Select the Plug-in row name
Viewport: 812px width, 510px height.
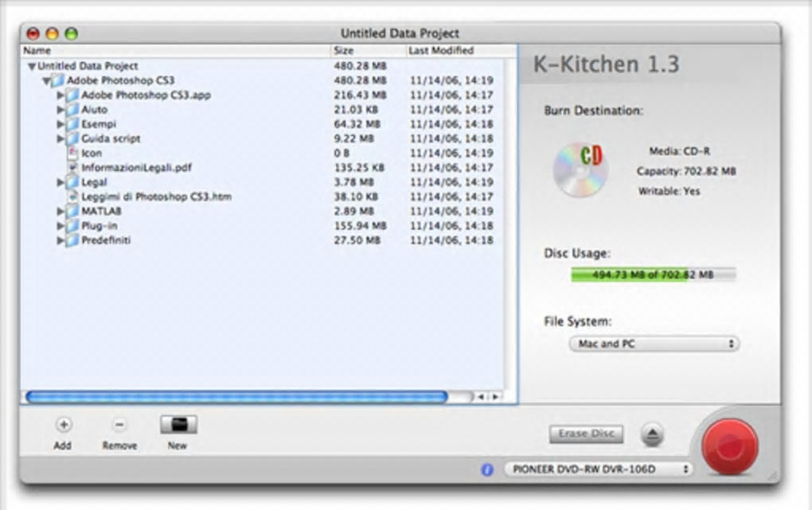point(99,226)
